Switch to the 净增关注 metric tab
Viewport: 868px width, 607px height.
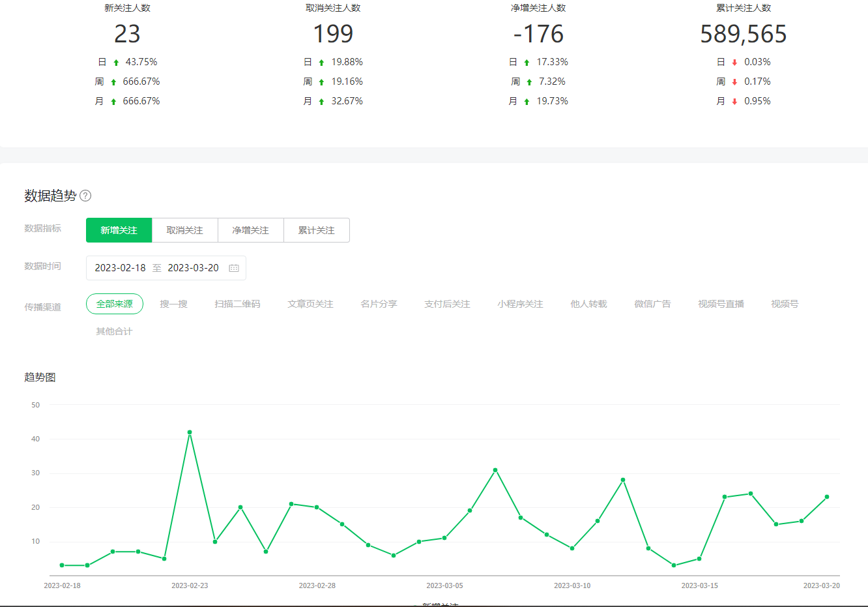click(x=250, y=230)
